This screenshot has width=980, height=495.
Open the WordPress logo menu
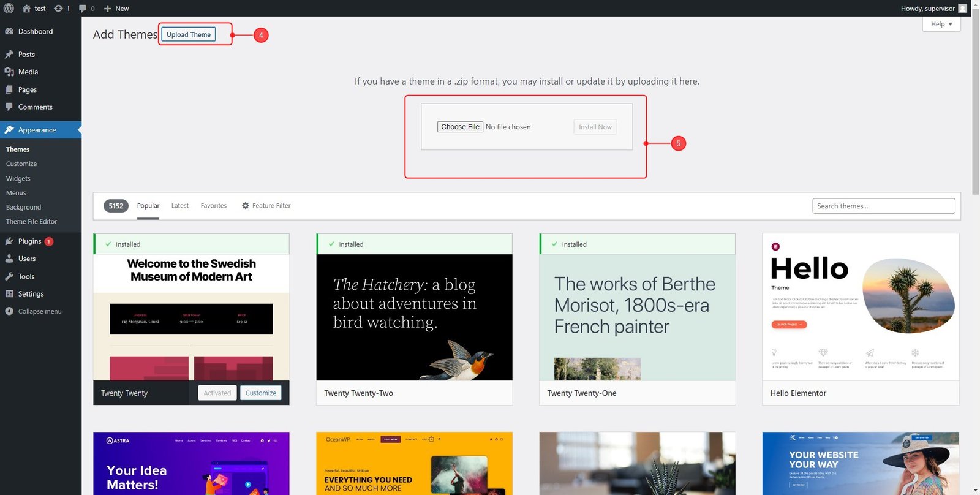tap(9, 8)
